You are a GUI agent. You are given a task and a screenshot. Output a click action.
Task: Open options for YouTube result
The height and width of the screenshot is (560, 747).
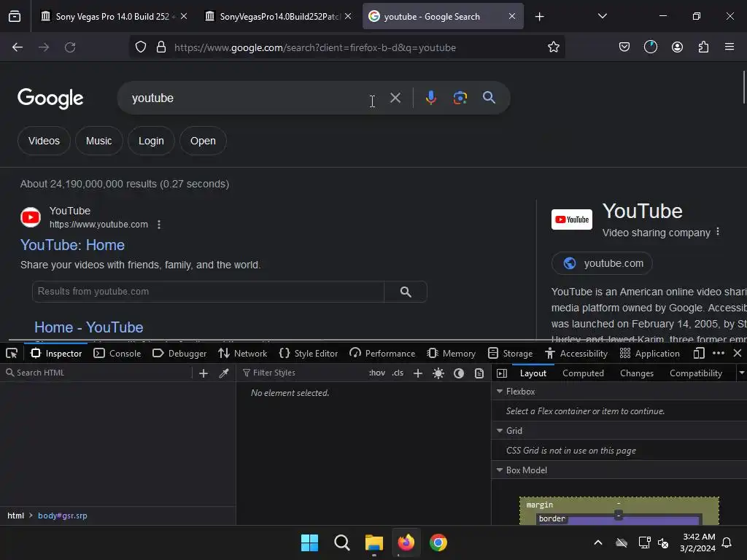pyautogui.click(x=159, y=225)
